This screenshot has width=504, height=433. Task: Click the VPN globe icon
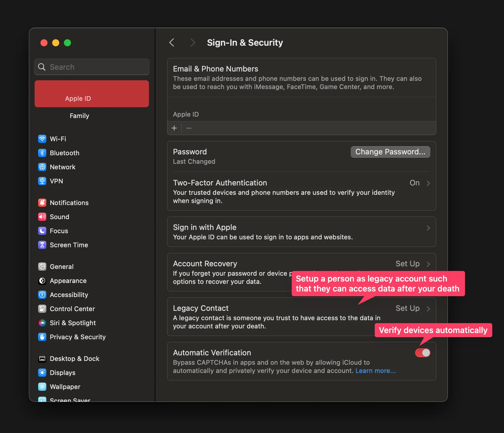tap(42, 181)
